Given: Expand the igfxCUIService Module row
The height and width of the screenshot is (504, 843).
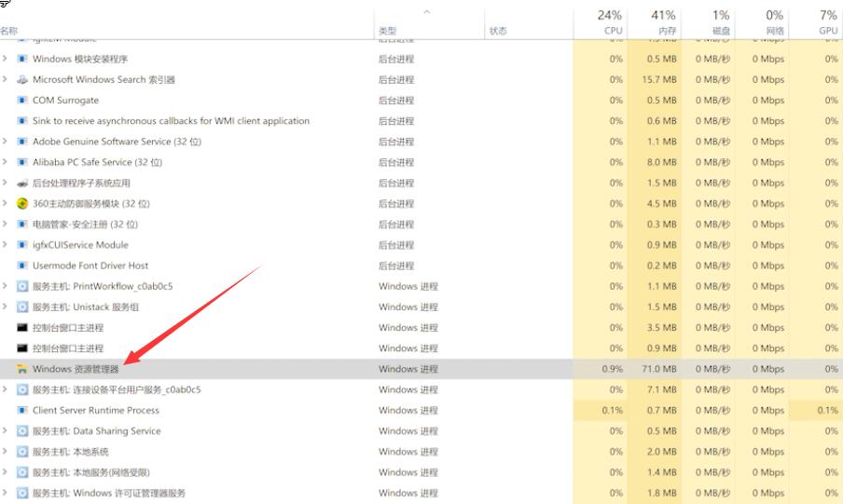Looking at the screenshot, I should pos(5,244).
